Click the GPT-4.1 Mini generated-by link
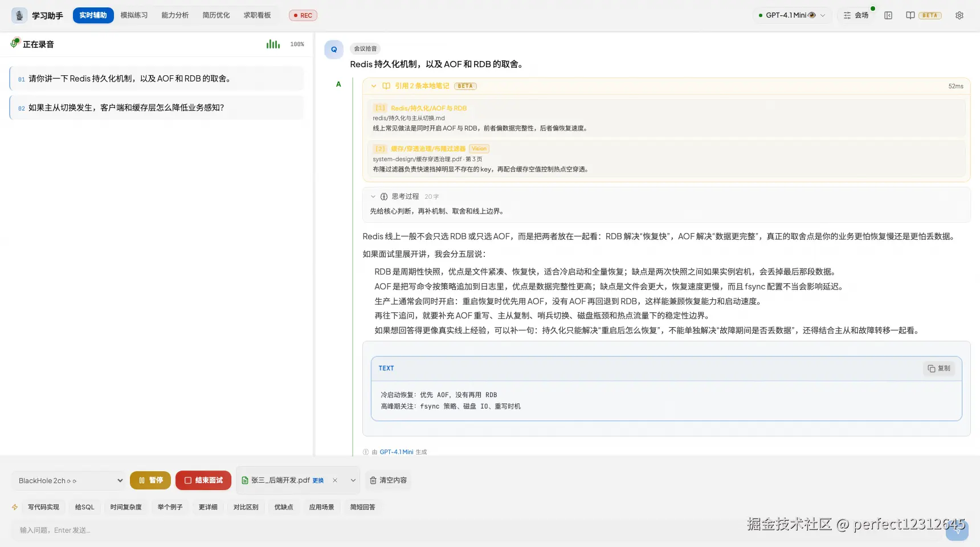Screen dimensions: 980x547 click(397, 452)
